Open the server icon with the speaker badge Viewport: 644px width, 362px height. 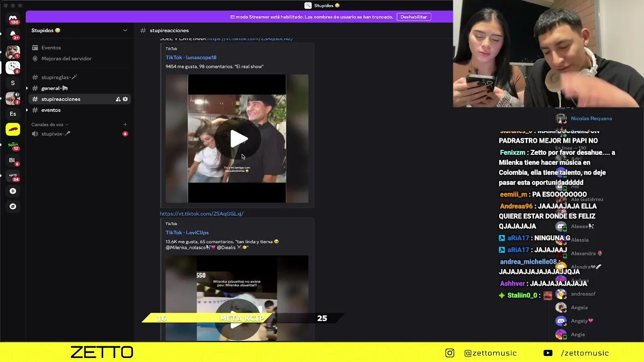coord(13,98)
